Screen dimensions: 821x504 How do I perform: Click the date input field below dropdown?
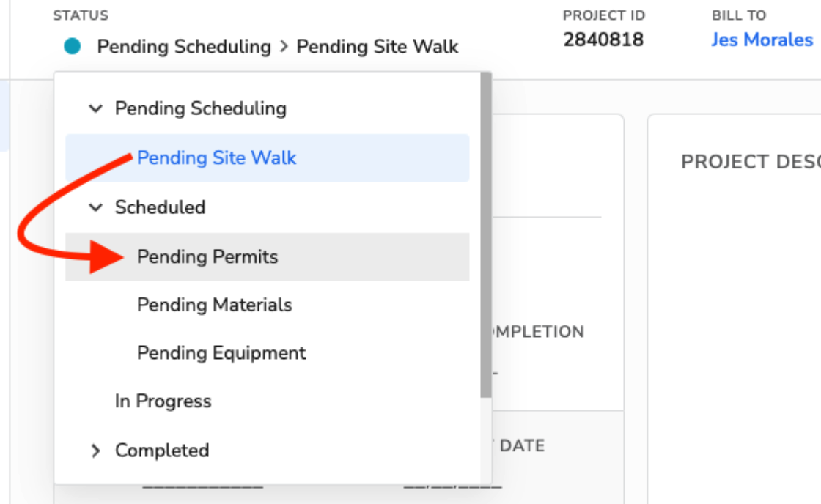[452, 486]
